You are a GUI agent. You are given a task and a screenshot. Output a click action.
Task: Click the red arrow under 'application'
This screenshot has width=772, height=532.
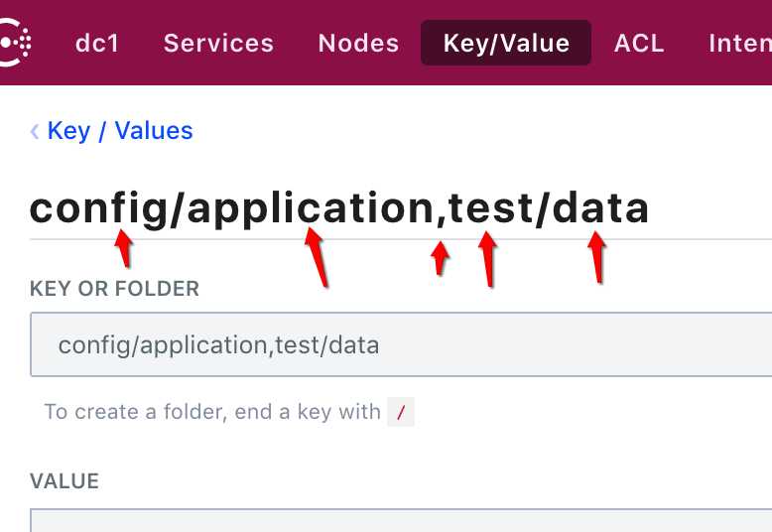[x=317, y=258]
